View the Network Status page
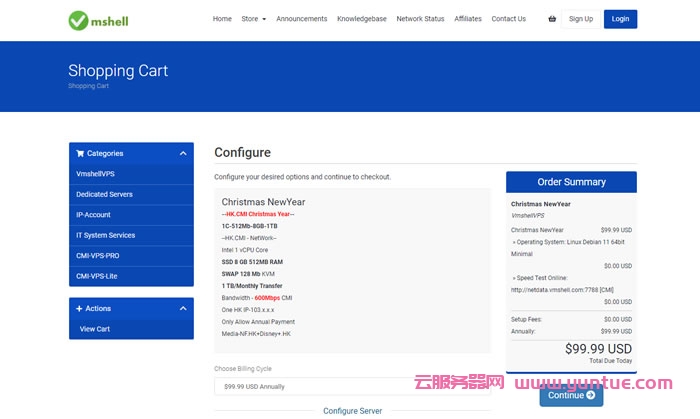700x419 pixels. click(x=420, y=19)
